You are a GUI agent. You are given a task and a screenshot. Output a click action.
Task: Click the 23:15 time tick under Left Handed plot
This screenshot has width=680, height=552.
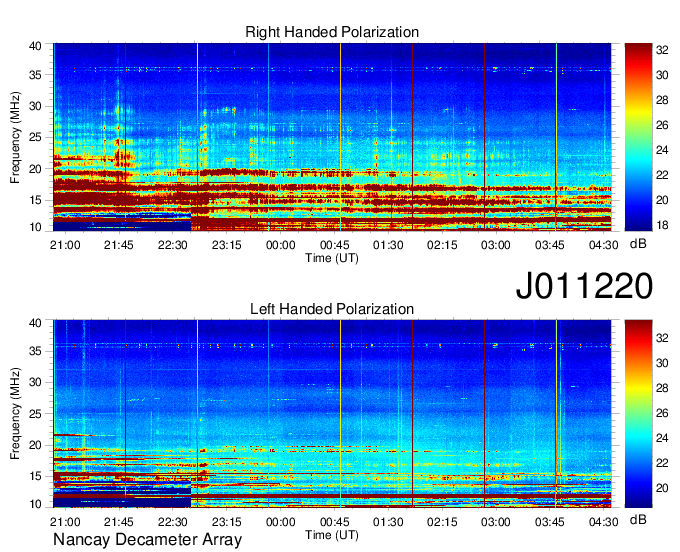[226, 522]
